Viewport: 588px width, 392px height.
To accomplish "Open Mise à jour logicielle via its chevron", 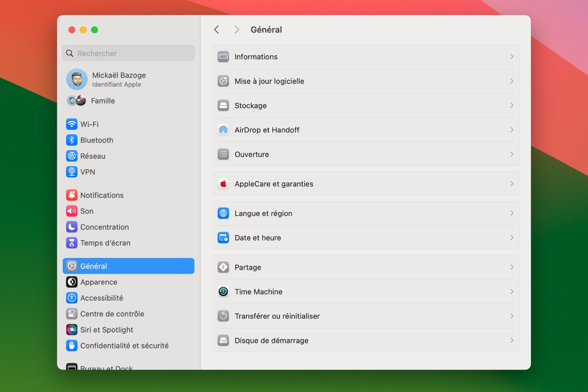I will pyautogui.click(x=512, y=81).
